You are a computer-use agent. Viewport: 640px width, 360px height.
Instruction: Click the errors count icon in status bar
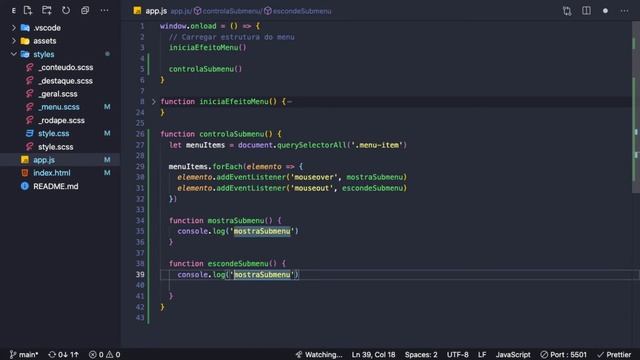pyautogui.click(x=93, y=354)
